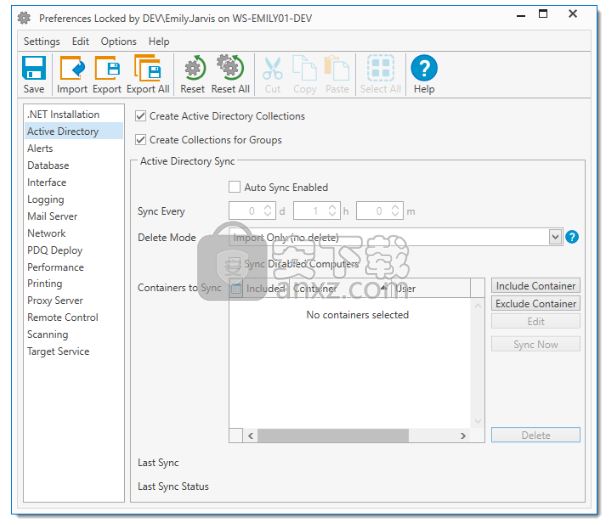610x525 pixels.
Task: Select PDQ Deploy preferences page
Action: [74, 250]
